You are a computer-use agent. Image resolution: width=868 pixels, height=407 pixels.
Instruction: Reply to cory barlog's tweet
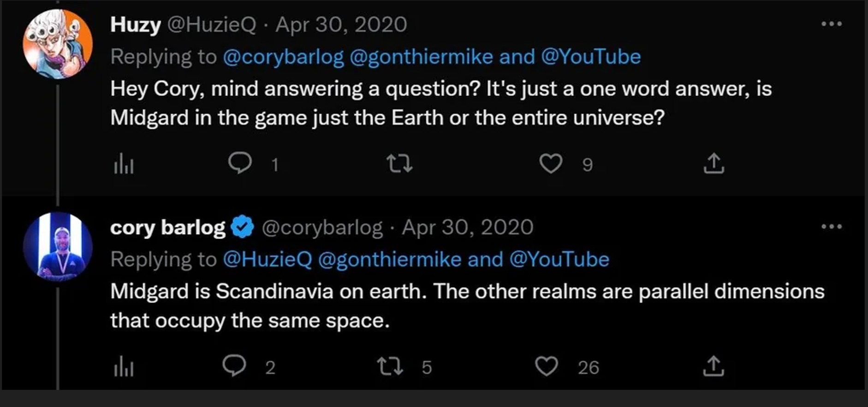[x=234, y=366]
